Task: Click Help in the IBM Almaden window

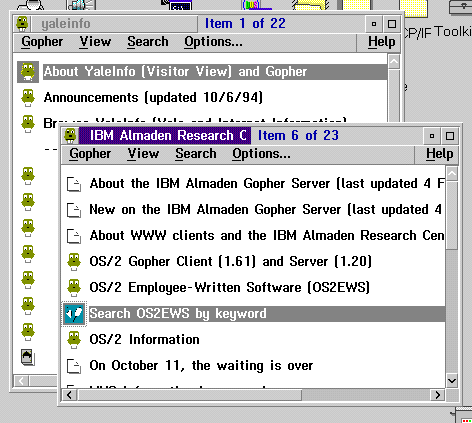Action: click(439, 154)
